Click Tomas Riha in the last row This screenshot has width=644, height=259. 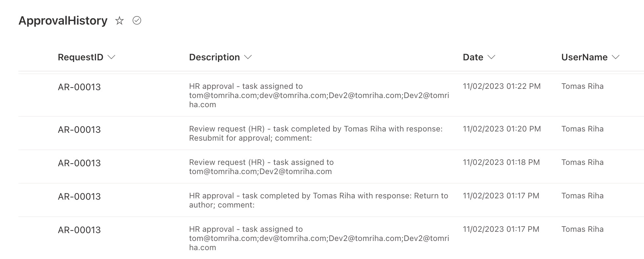coord(582,229)
